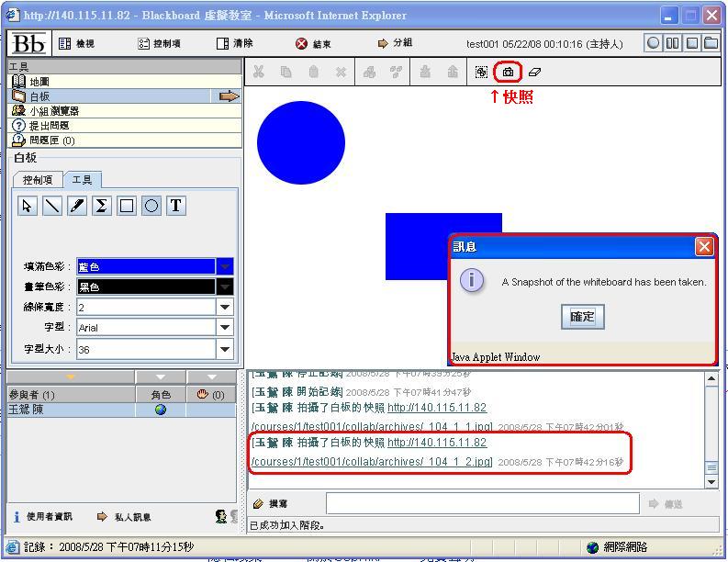Screen dimensions: 728x562
Task: Click the whiteboard snapshot camera icon
Action: [508, 72]
